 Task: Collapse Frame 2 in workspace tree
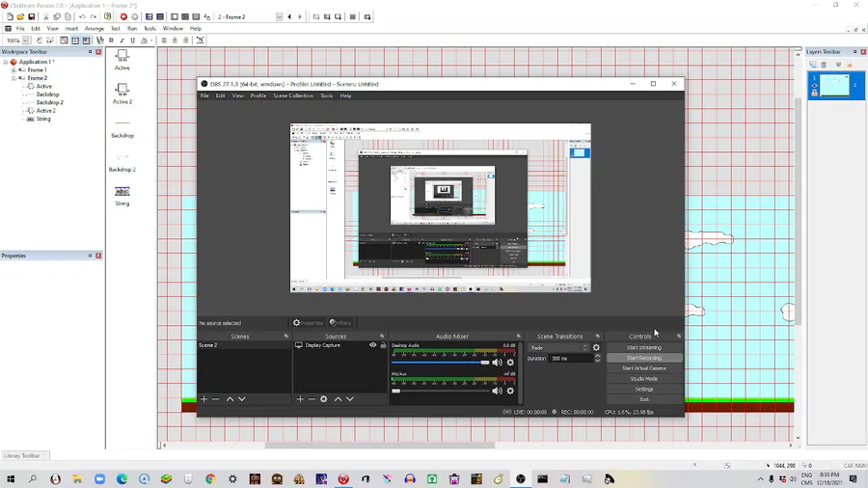point(14,78)
